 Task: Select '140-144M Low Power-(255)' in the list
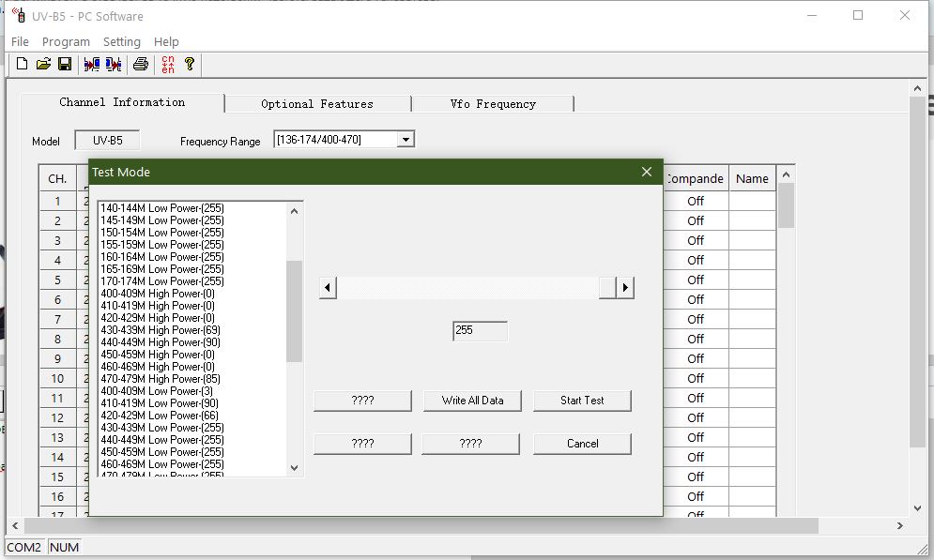[x=162, y=207]
